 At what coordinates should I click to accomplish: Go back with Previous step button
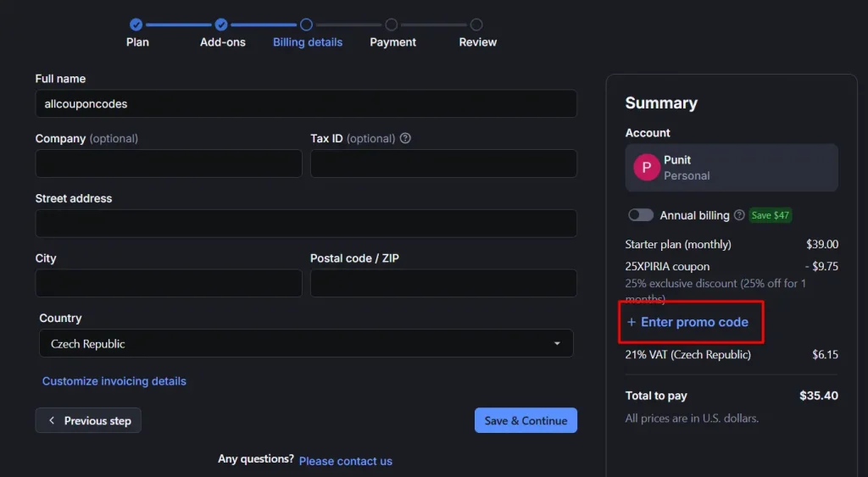(88, 420)
